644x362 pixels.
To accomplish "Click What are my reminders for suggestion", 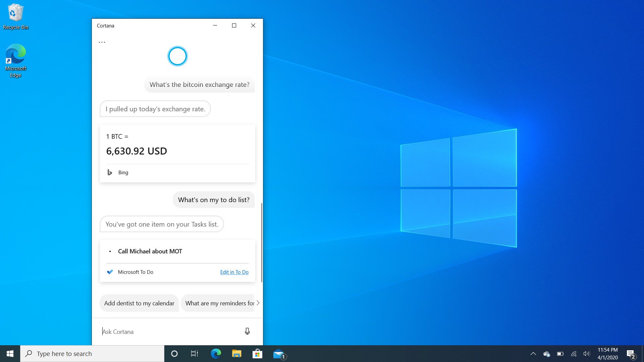I will (x=219, y=303).
